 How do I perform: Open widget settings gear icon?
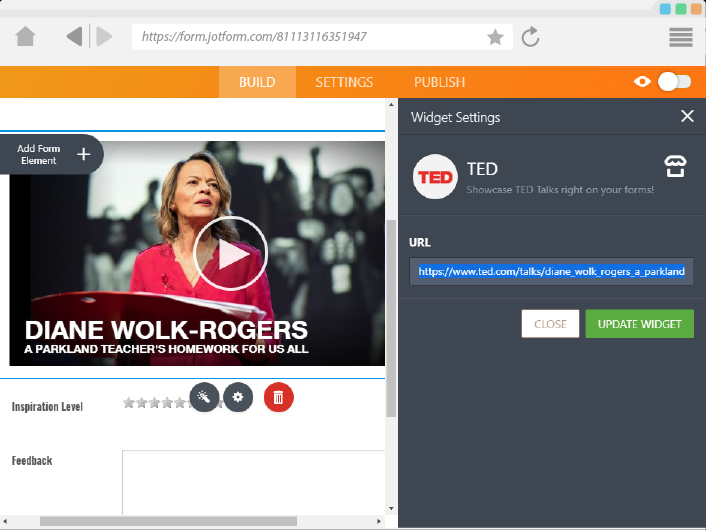point(238,397)
